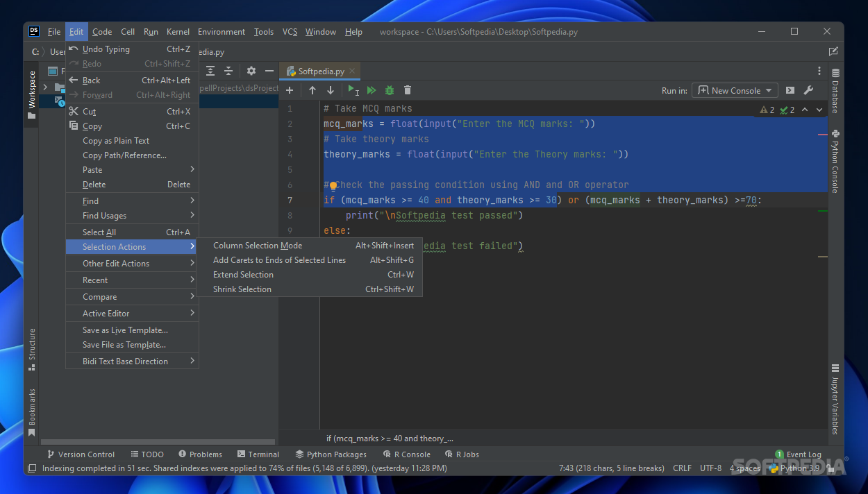Click the Add Cell plus icon
This screenshot has width=868, height=494.
click(290, 90)
